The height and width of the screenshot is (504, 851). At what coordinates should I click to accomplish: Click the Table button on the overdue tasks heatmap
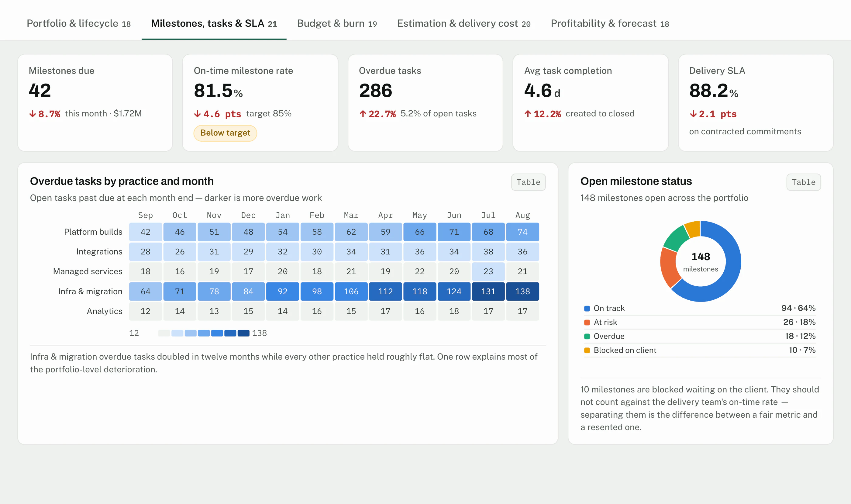coord(528,182)
